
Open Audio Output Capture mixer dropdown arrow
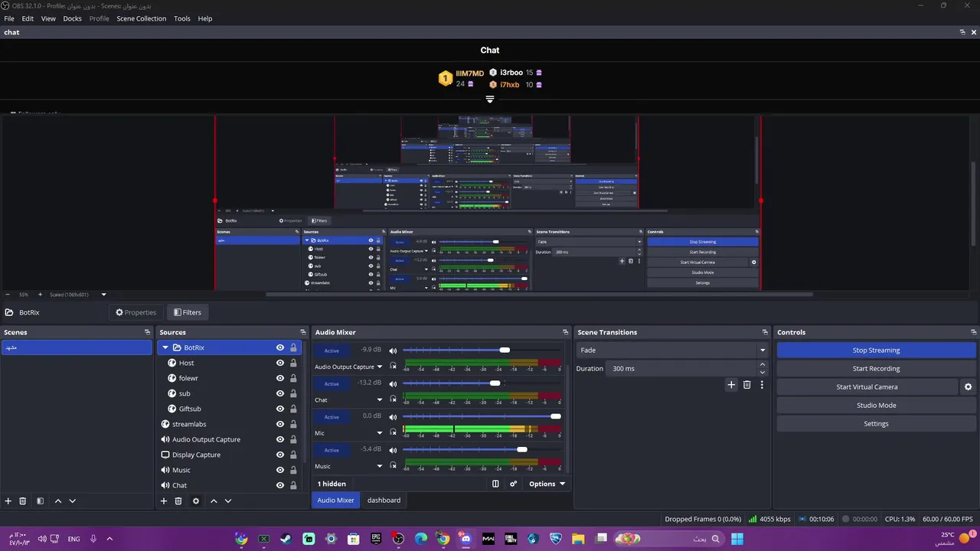379,367
